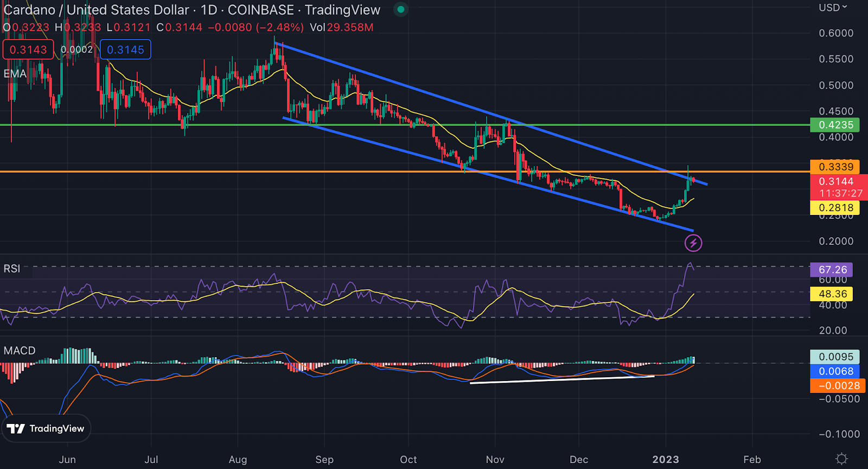Click the chart settings gear icon
Screen dimensions: 868x469
coord(841,459)
